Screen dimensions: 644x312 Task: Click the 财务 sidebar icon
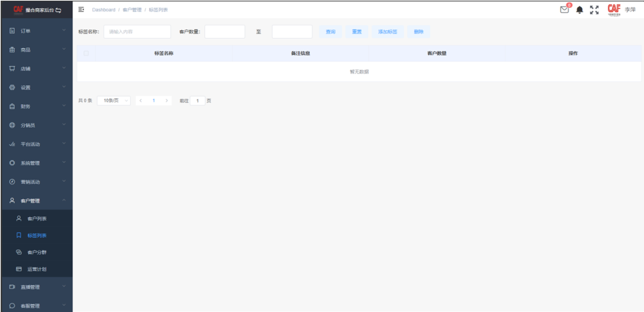point(12,106)
